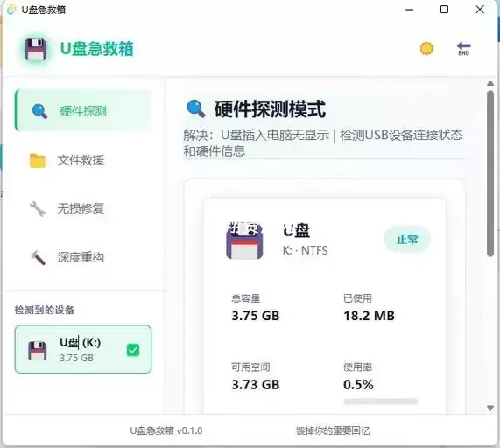Select the U盘 (K:) detected device card

(x=83, y=349)
